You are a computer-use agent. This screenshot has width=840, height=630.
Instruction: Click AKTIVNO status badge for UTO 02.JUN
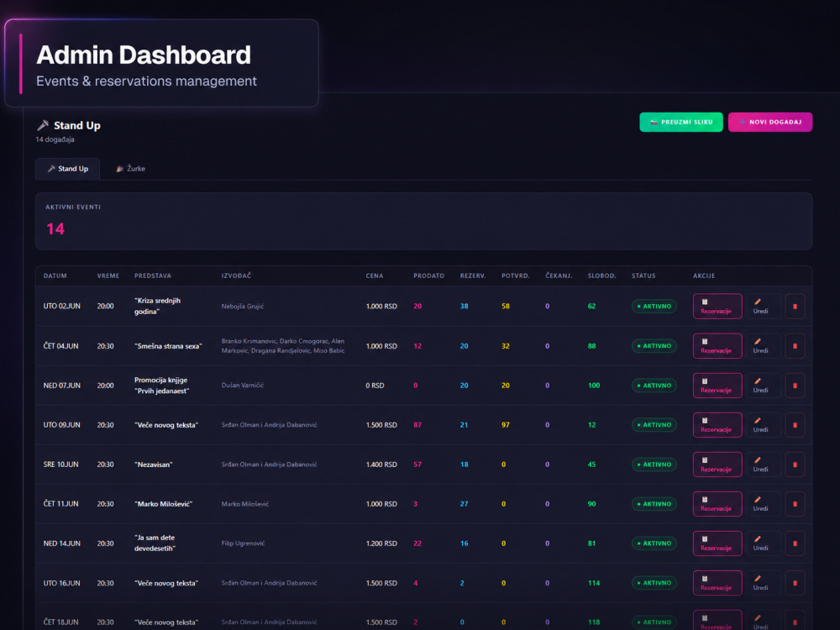[654, 307]
